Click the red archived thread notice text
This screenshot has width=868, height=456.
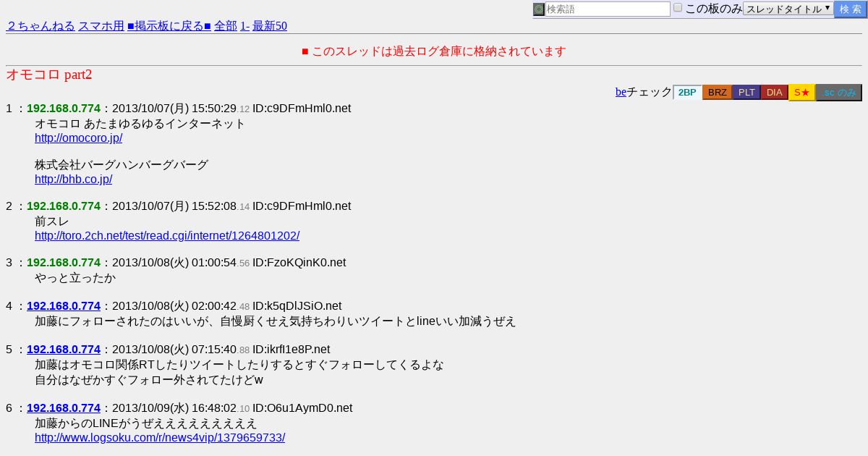pos(434,51)
